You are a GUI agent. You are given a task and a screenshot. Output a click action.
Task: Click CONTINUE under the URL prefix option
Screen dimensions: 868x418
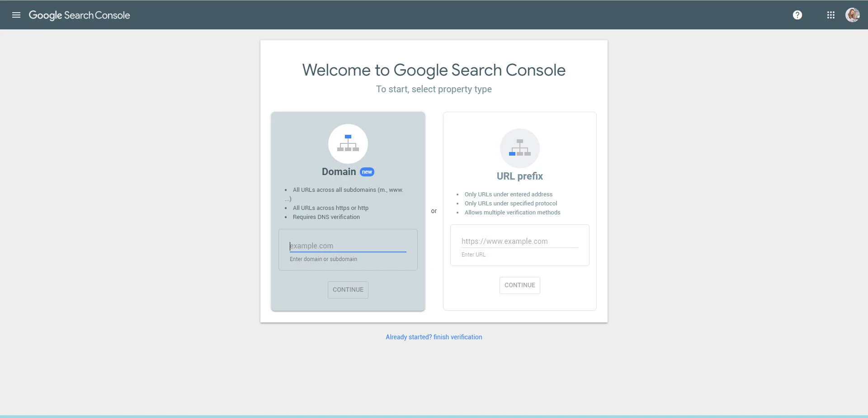coord(519,285)
